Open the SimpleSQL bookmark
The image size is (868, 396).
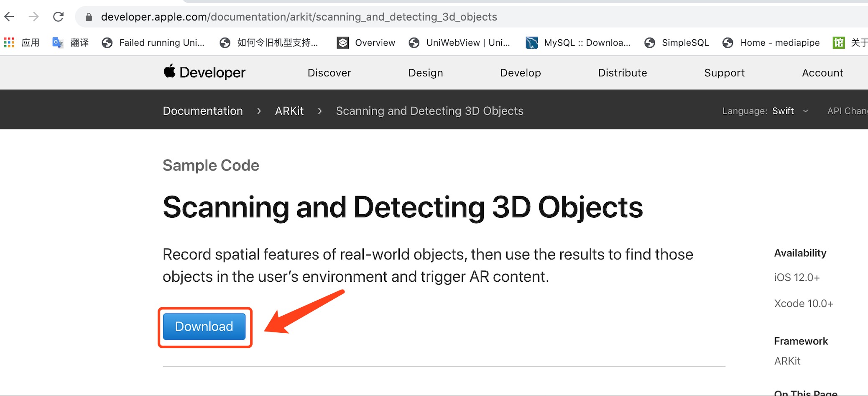677,42
